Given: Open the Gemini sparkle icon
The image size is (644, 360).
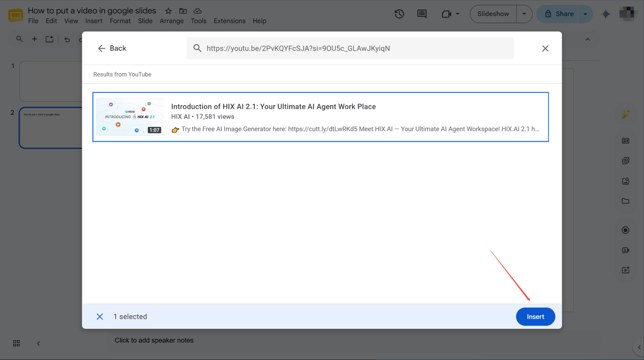Looking at the screenshot, I should click(x=606, y=14).
